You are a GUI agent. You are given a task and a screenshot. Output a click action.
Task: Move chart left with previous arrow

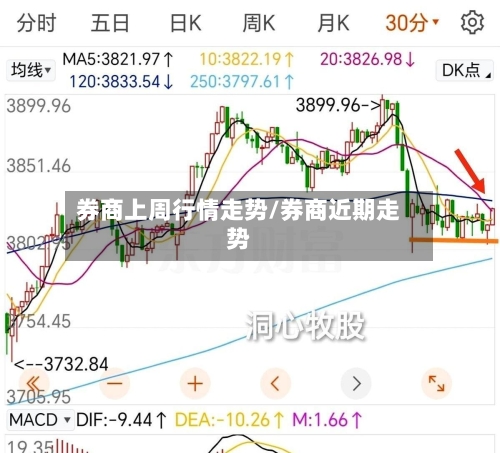(x=275, y=384)
